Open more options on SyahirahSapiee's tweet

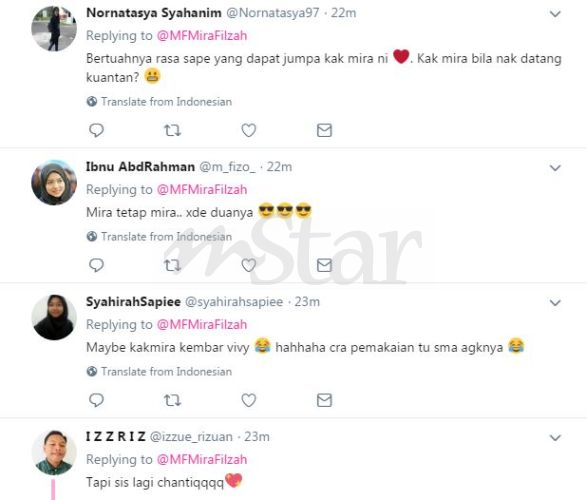click(555, 303)
